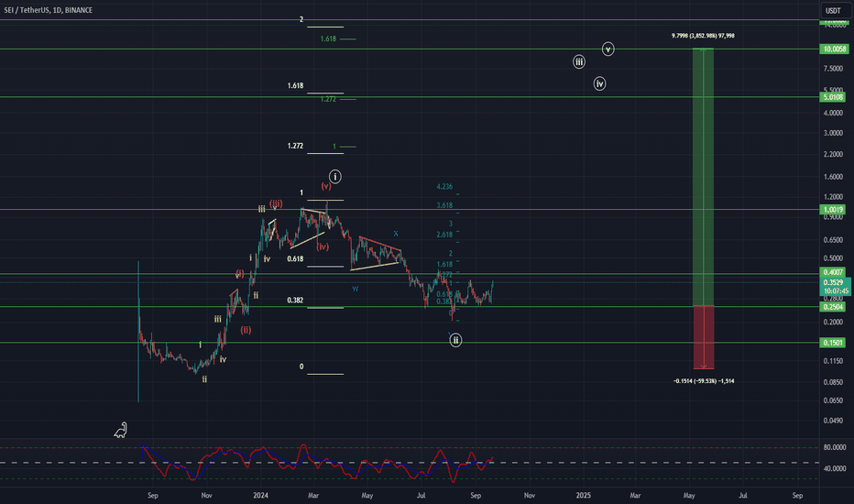Click the 5.0108 price line label
Image resolution: width=854 pixels, height=504 pixels.
coord(833,97)
